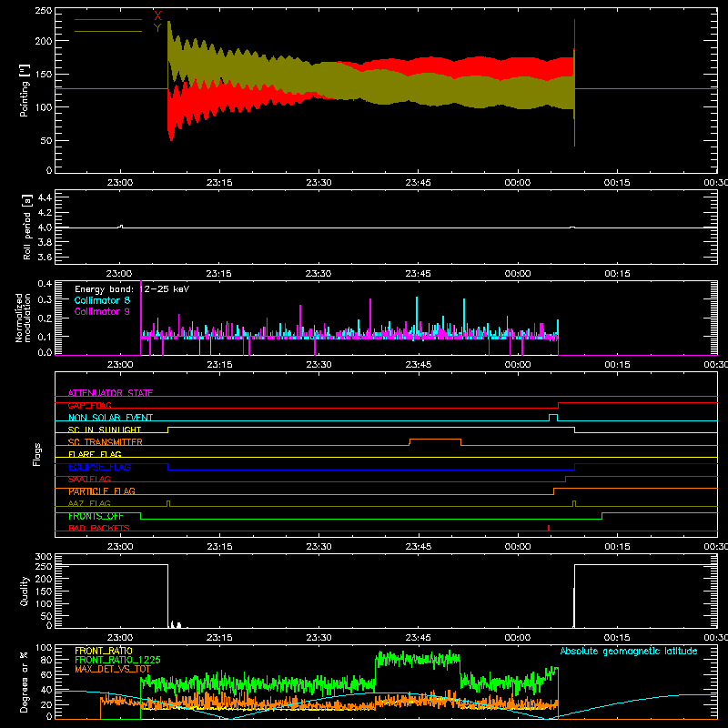The image size is (728, 728).
Task: Select the FRONT_RATIO yellow legend entry
Action: 104,651
